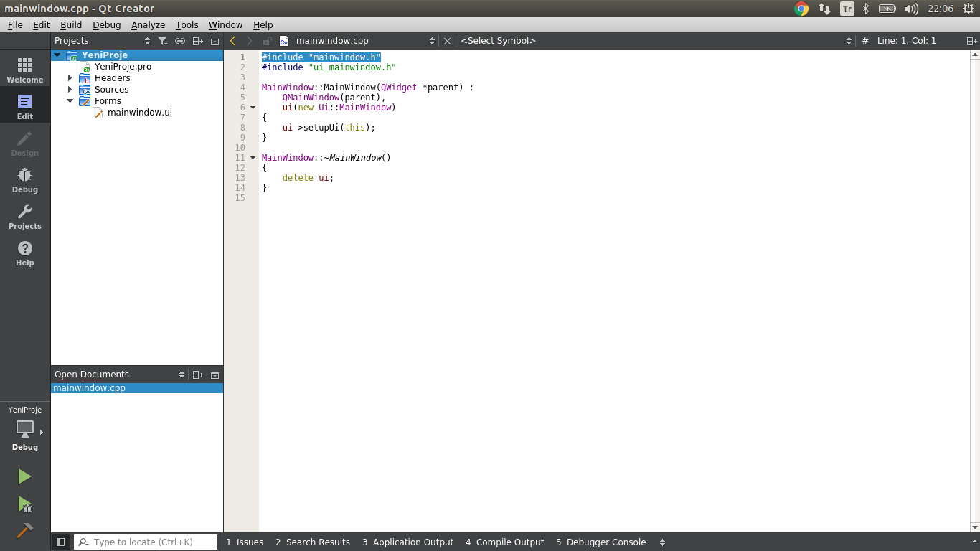The height and width of the screenshot is (551, 980).
Task: Close the Open Documents pane
Action: 215,375
